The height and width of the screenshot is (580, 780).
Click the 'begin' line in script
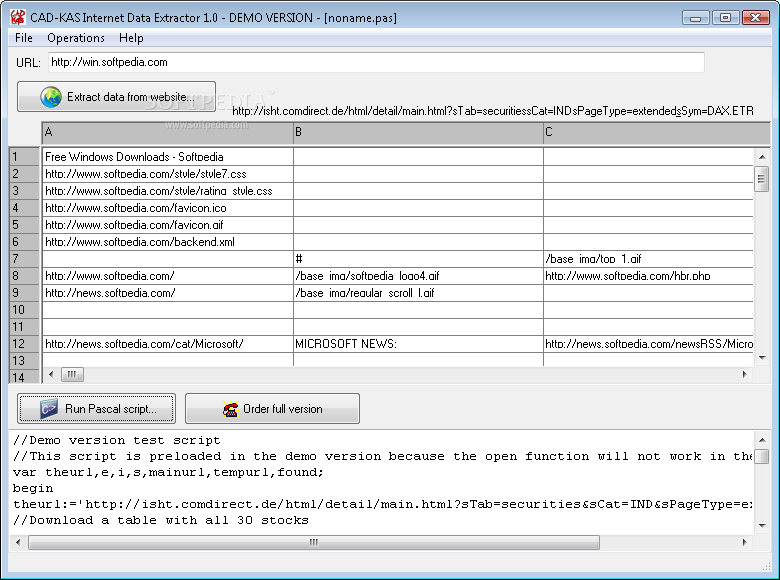(33, 488)
